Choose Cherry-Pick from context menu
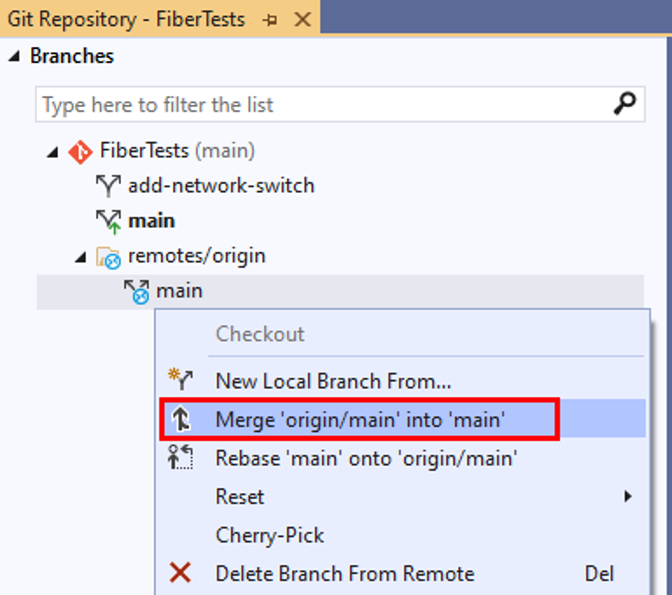 click(270, 535)
